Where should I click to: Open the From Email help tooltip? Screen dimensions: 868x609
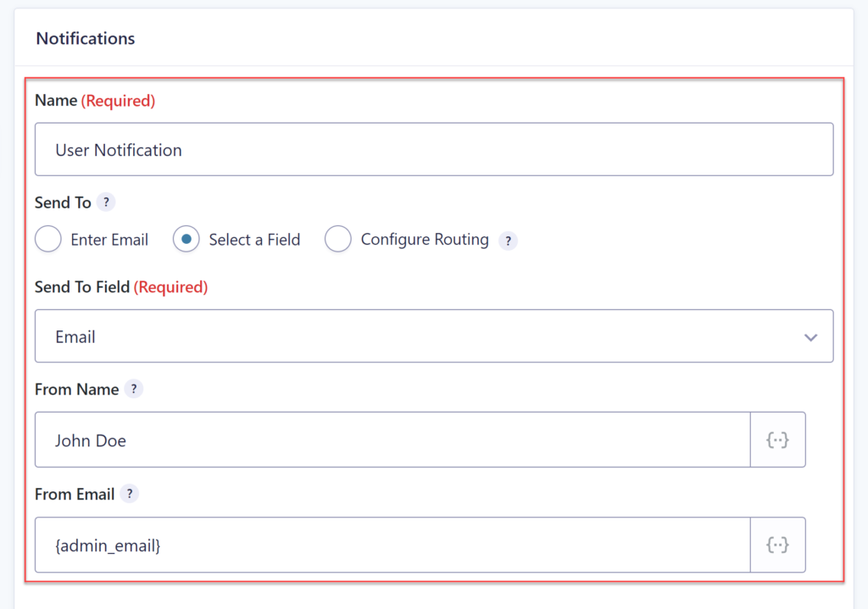128,493
